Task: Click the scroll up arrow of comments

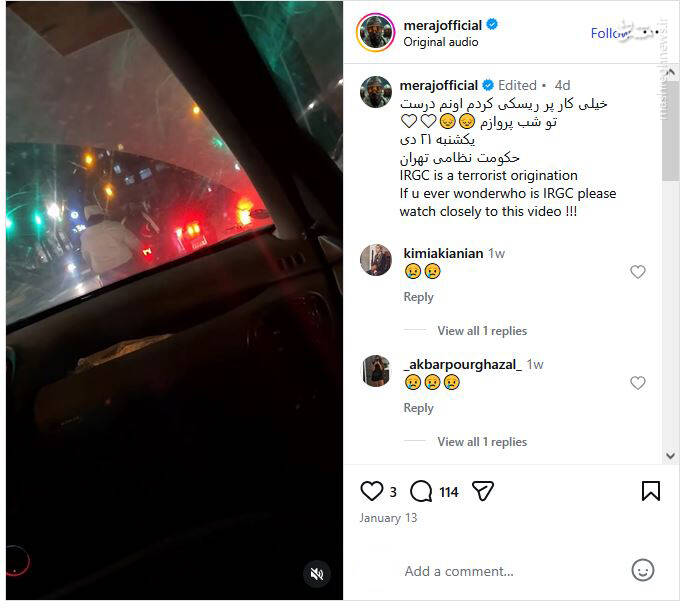Action: (670, 71)
